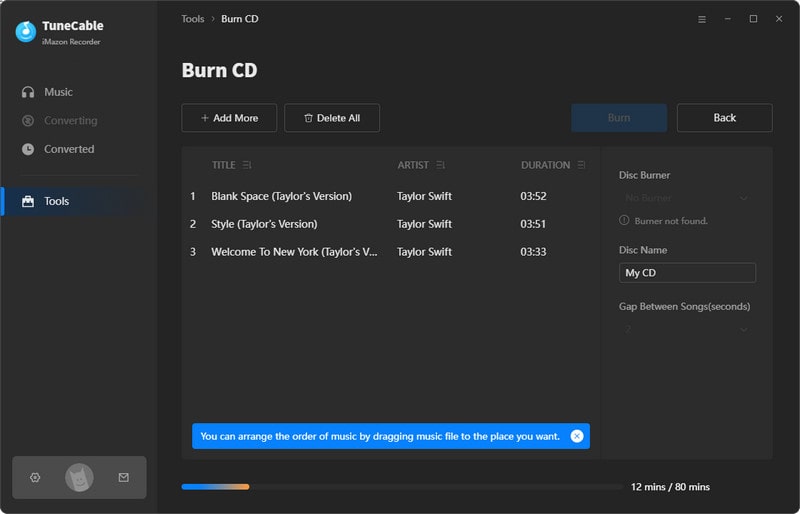Image resolution: width=800 pixels, height=514 pixels.
Task: Click duration 03:52
Action: (533, 196)
